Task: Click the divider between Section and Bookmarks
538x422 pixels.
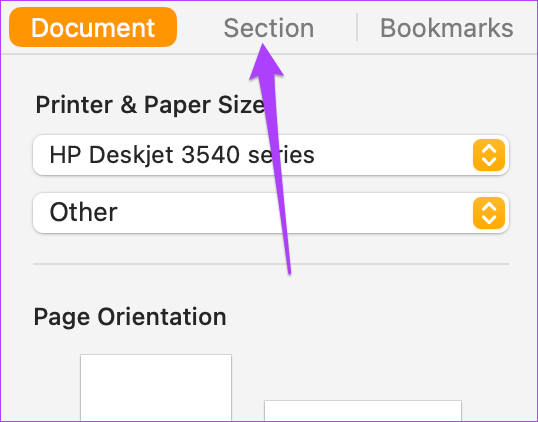Action: pos(357,27)
